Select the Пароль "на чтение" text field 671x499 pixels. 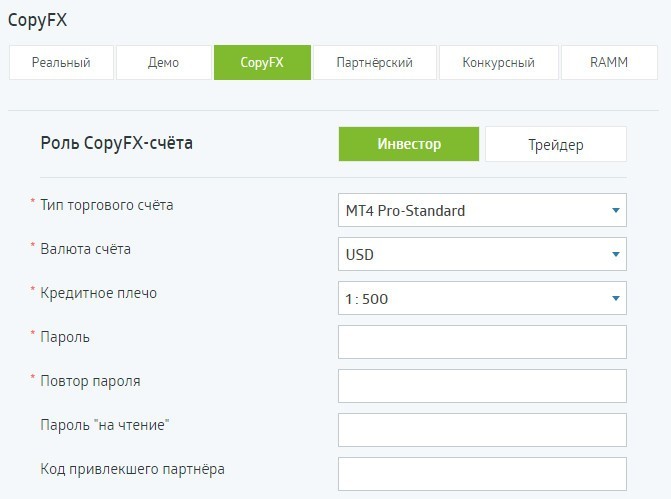coord(482,430)
